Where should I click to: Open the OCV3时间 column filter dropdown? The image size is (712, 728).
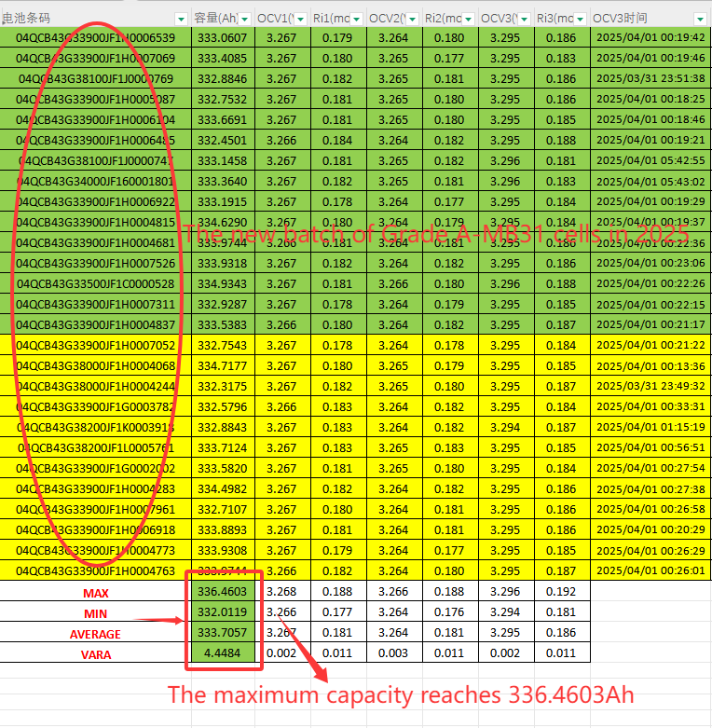tap(702, 18)
